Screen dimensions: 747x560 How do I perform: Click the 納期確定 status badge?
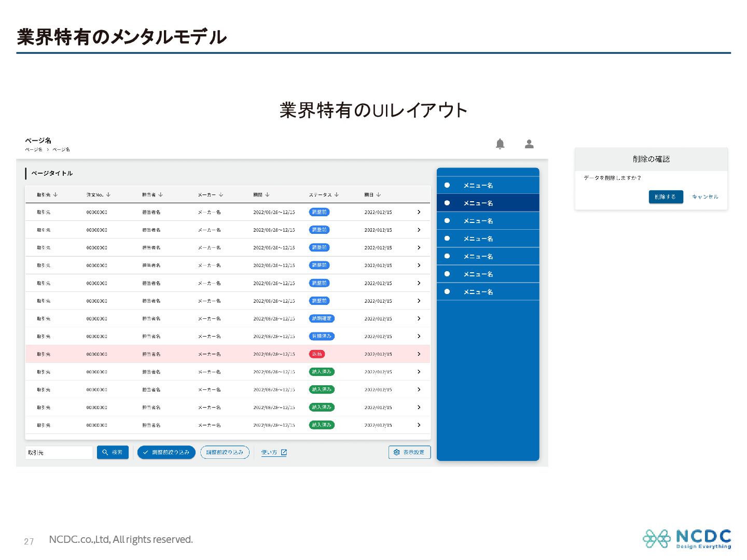pyautogui.click(x=322, y=318)
